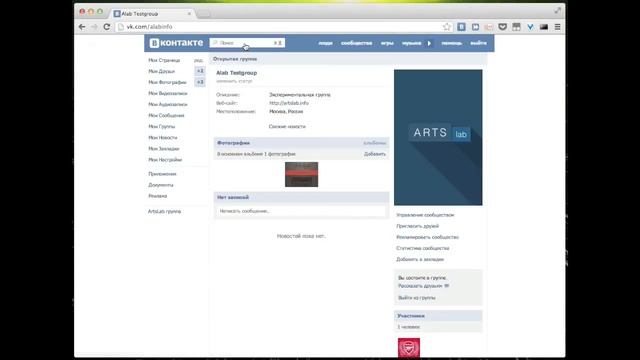Viewport: 640px width, 360px height.
Task: Open the photo thumbnail in the album
Action: 302,175
